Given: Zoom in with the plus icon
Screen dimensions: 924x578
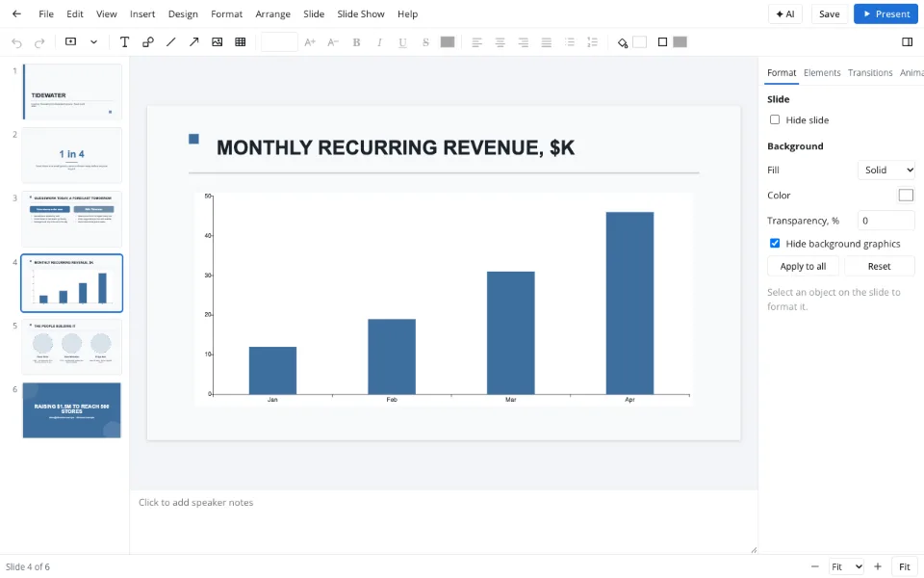Looking at the screenshot, I should click(878, 566).
